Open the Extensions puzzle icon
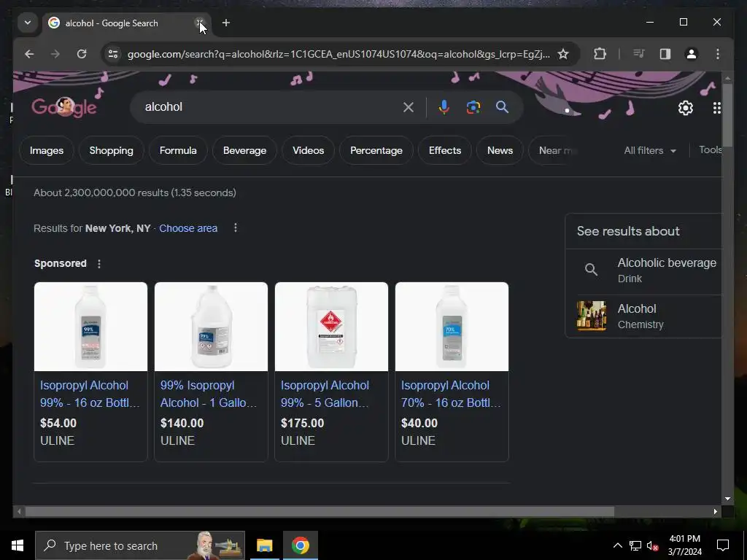The height and width of the screenshot is (560, 747). point(600,54)
